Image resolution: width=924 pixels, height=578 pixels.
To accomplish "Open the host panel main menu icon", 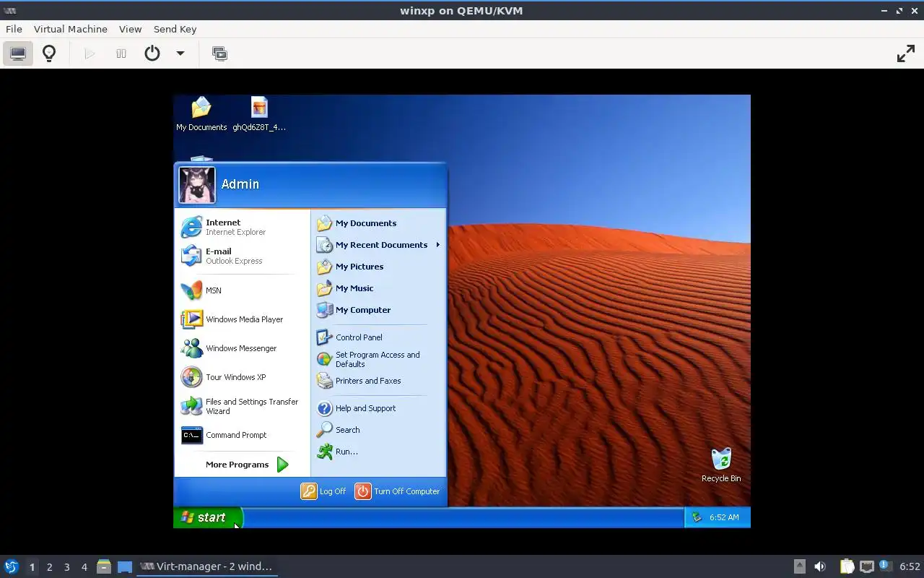I will pos(11,566).
